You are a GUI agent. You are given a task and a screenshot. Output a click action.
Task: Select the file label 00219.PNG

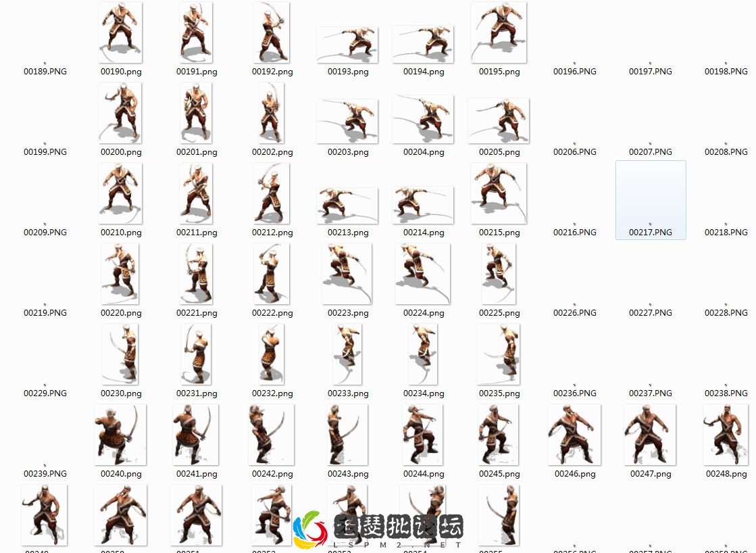[x=45, y=313]
